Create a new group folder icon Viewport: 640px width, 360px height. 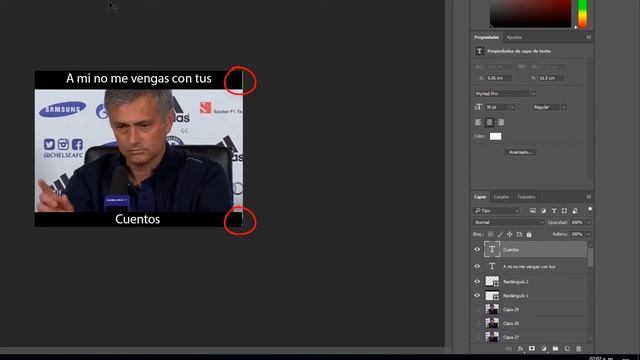point(556,349)
